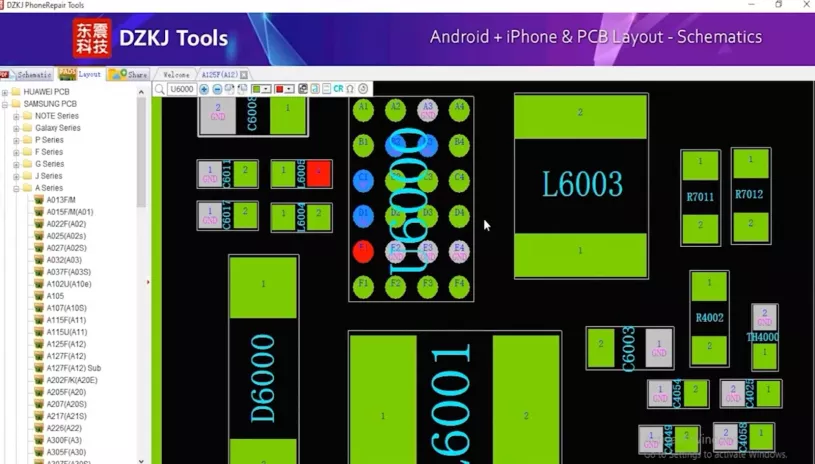
Task: Select red pad E1 of U6000
Action: (x=363, y=251)
